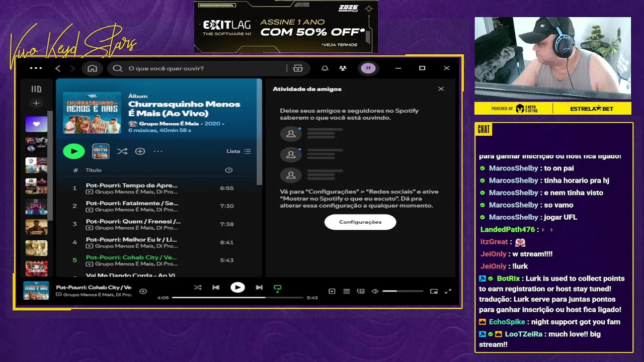Skip to next track
Image resolution: width=644 pixels, height=362 pixels.
(259, 288)
